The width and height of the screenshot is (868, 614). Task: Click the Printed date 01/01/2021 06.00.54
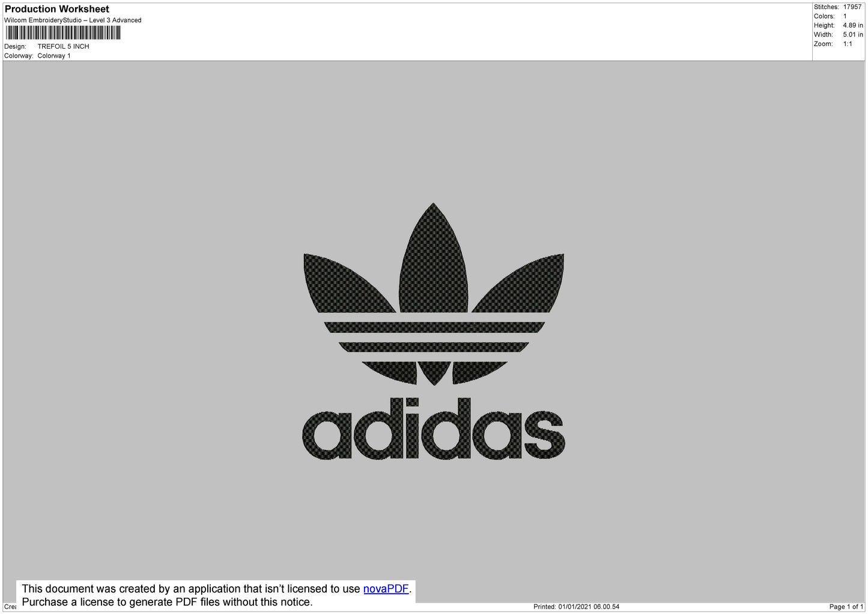coord(576,607)
